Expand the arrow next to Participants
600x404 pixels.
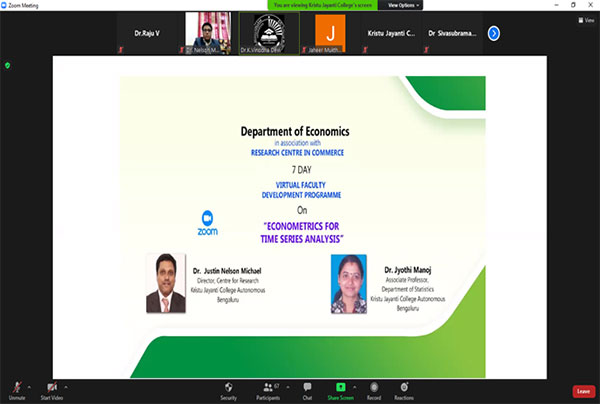(x=288, y=387)
